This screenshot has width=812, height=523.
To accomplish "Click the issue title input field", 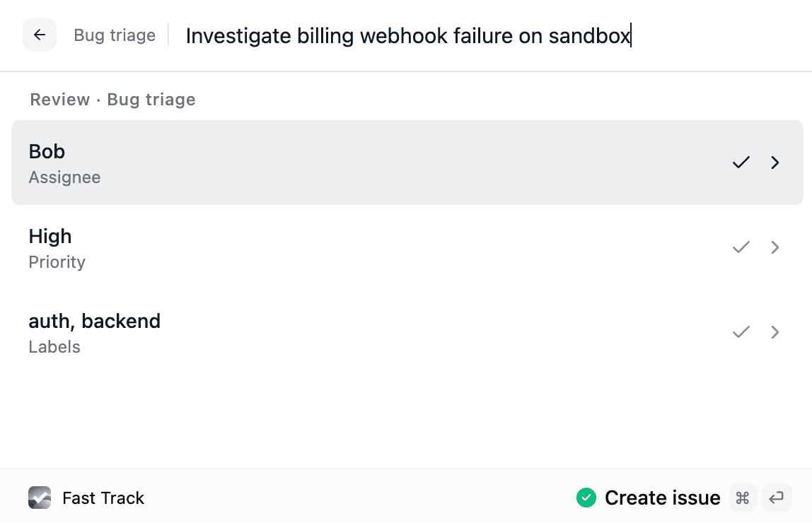I will pyautogui.click(x=407, y=35).
